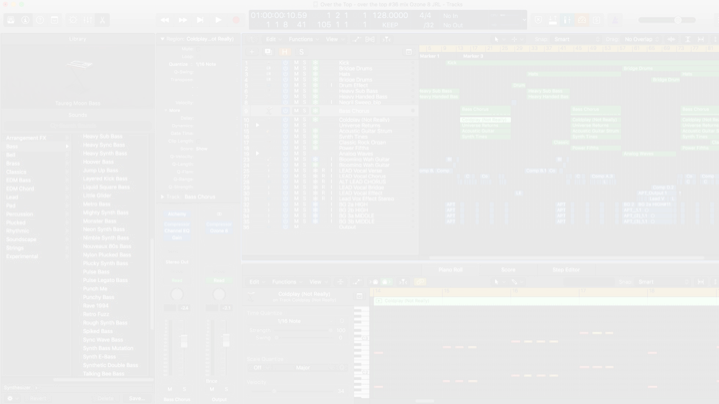Open Channel EQ plugin slot
The height and width of the screenshot is (404, 719).
click(177, 231)
